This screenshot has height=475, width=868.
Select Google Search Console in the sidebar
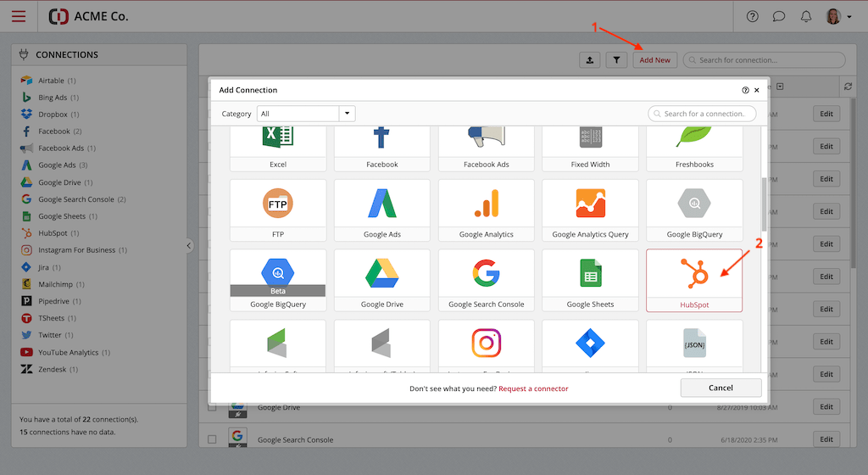[74, 199]
